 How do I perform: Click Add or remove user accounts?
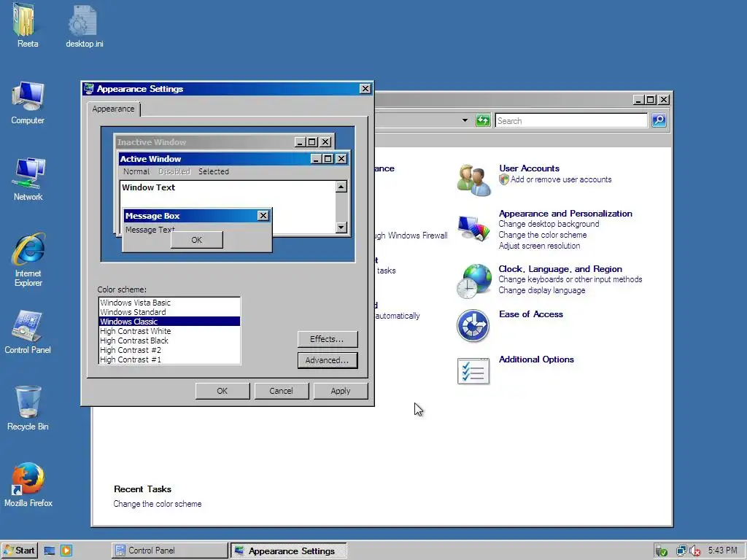click(561, 179)
